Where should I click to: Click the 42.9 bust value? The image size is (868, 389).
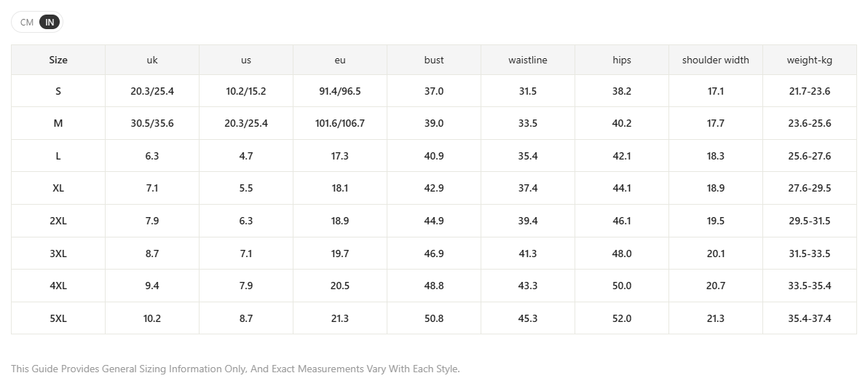coord(434,188)
